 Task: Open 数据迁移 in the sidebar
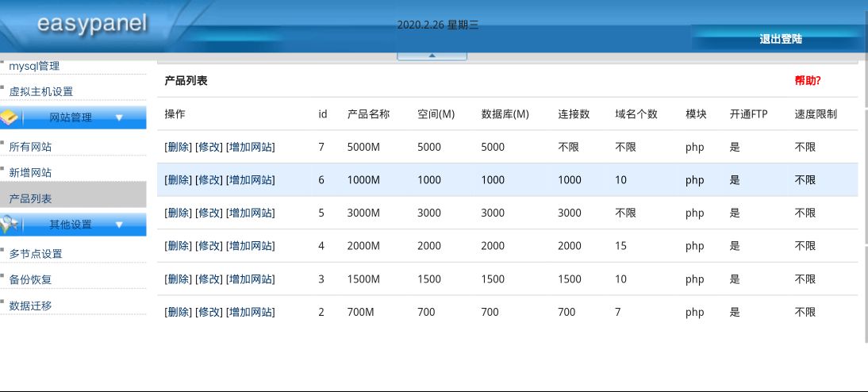(30, 306)
